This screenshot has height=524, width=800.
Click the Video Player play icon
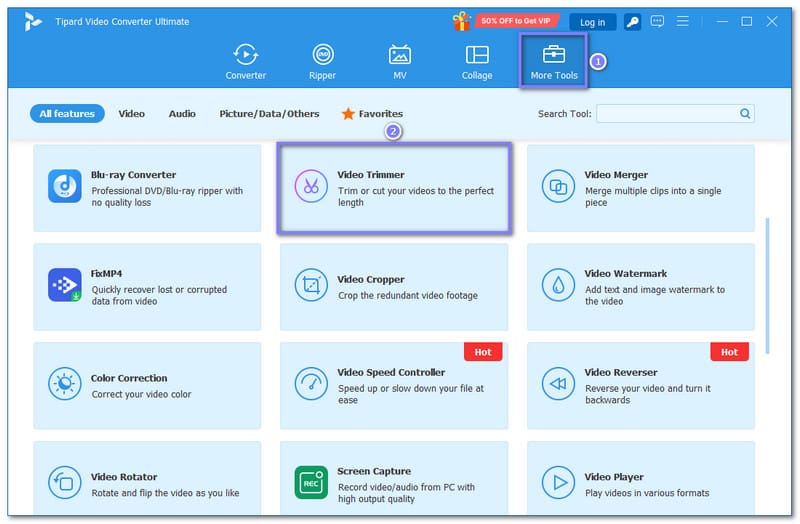tap(558, 483)
